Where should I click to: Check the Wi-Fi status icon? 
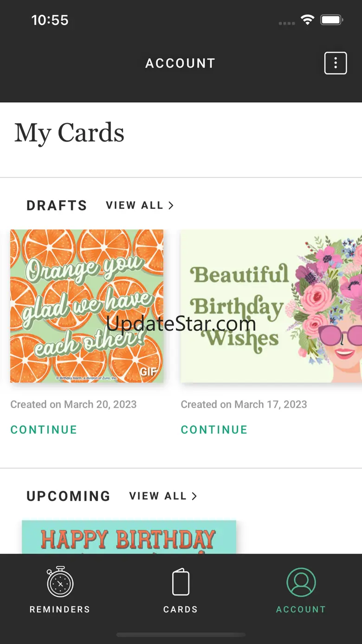tap(307, 20)
